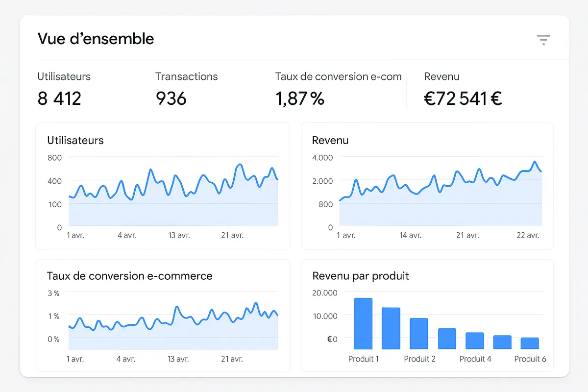Click the "Produit 1" axis label
Screen dimensions: 588x392
[x=364, y=359]
